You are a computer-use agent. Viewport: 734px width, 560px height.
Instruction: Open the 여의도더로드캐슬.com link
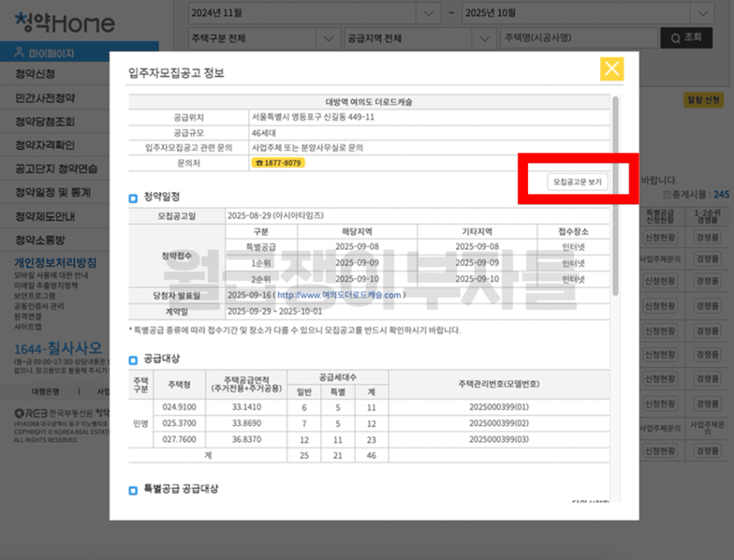point(339,295)
